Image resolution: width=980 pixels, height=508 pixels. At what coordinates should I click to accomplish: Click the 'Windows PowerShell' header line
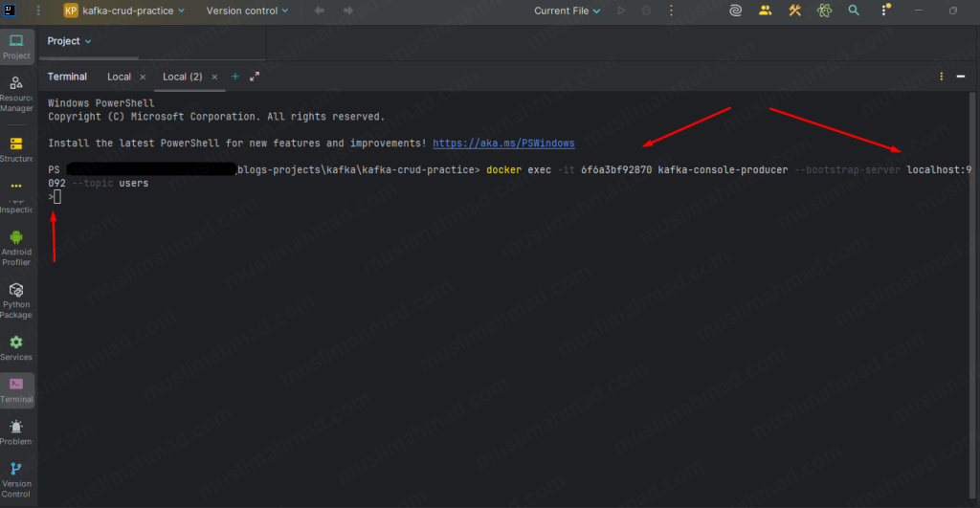tap(101, 103)
